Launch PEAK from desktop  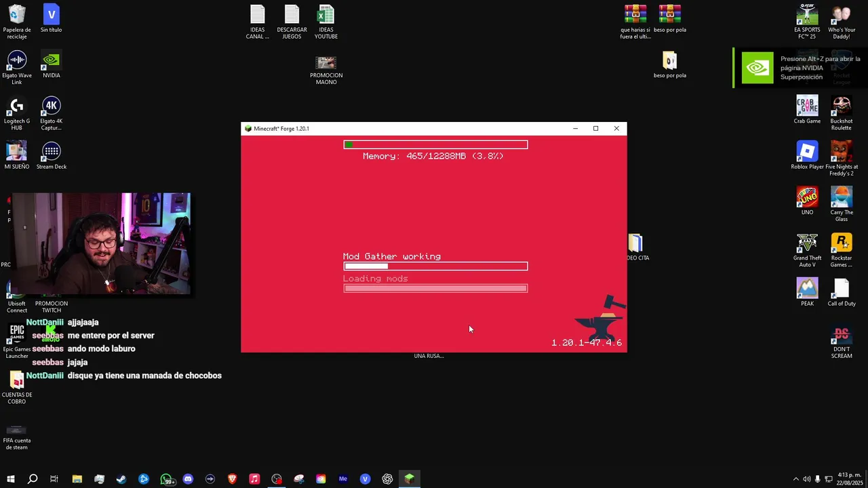click(x=807, y=291)
